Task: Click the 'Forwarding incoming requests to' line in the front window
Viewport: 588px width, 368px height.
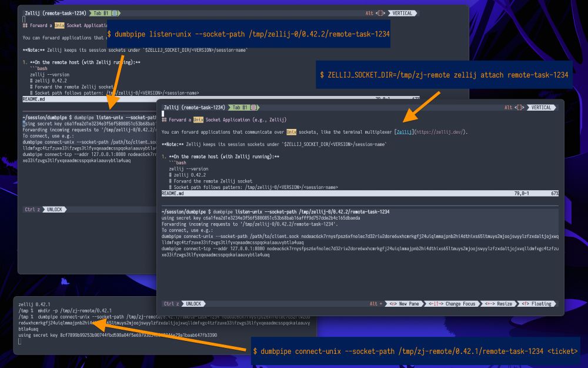Action: (x=250, y=224)
